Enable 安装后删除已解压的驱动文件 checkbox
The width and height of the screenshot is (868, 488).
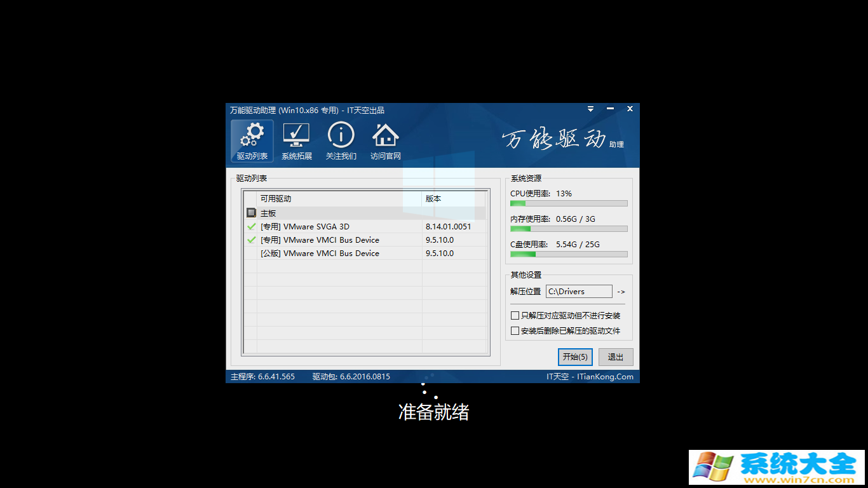tap(515, 331)
